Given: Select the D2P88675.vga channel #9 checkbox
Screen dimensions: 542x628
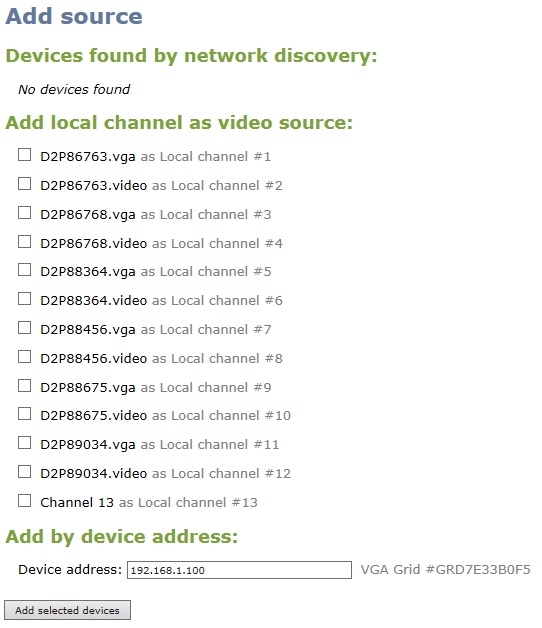Looking at the screenshot, I should (x=24, y=385).
